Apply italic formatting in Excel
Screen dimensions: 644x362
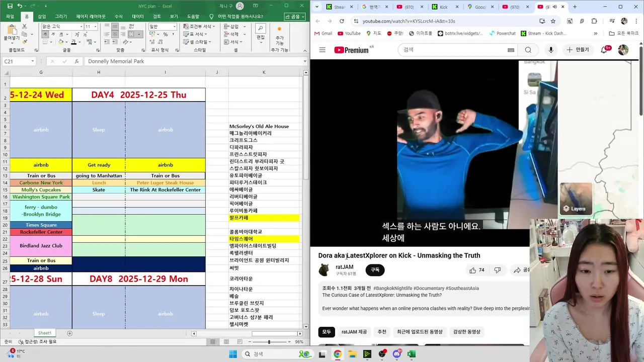[x=52, y=34]
